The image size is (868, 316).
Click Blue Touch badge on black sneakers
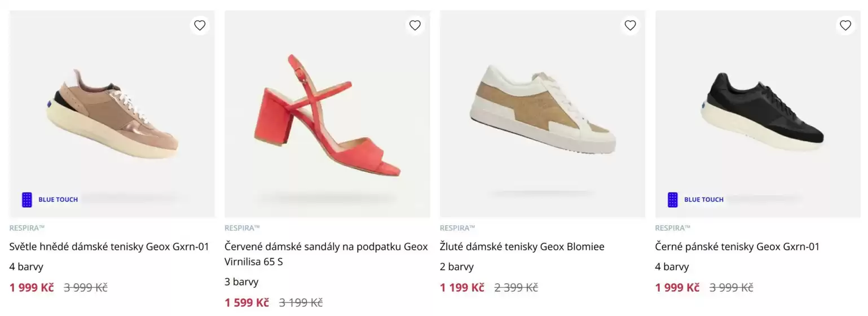[x=695, y=200]
